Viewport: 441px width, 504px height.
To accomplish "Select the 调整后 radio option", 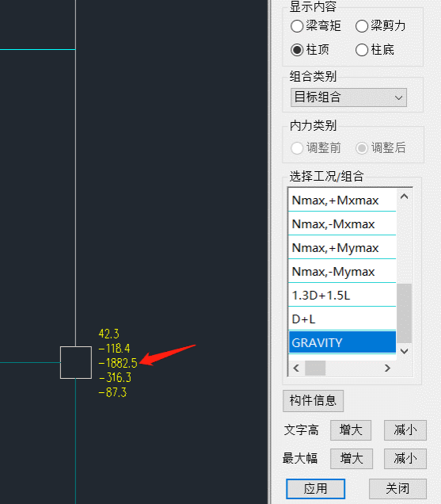I will [381, 148].
